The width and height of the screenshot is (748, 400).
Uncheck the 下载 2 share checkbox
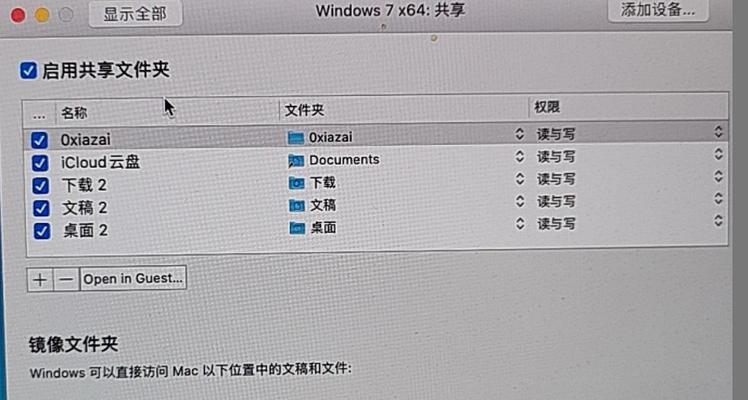click(40, 185)
